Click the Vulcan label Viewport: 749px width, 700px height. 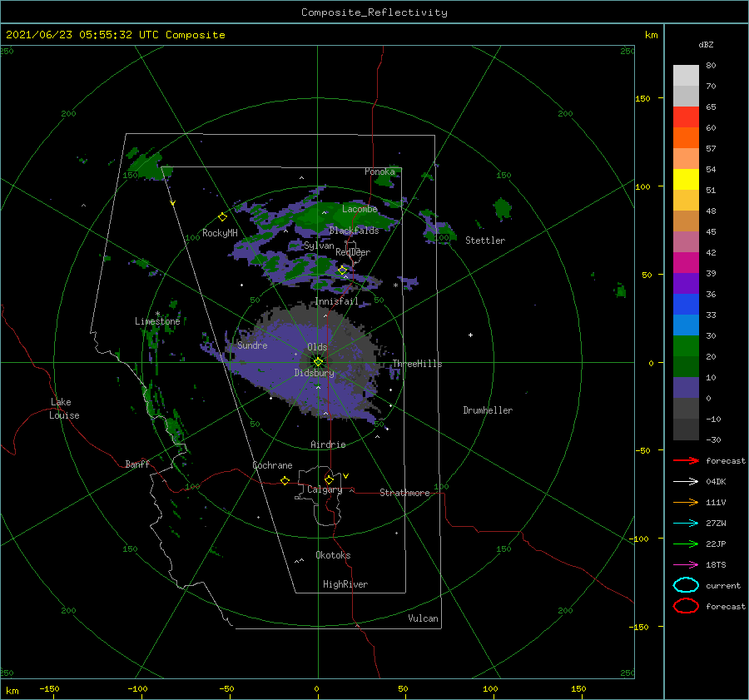pyautogui.click(x=423, y=618)
